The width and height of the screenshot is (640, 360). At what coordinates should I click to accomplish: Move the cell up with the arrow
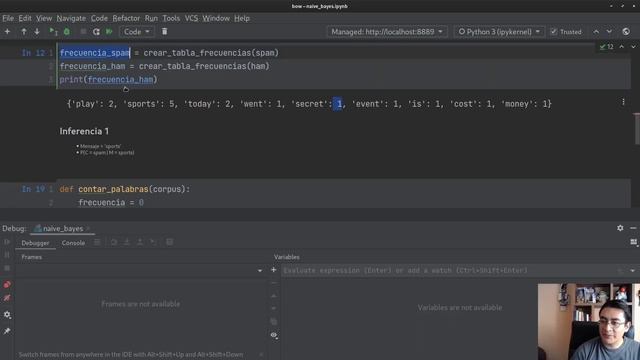pyautogui.click(x=24, y=31)
